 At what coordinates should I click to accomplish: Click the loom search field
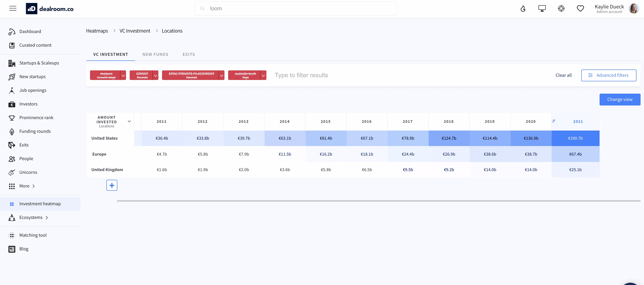point(296,8)
